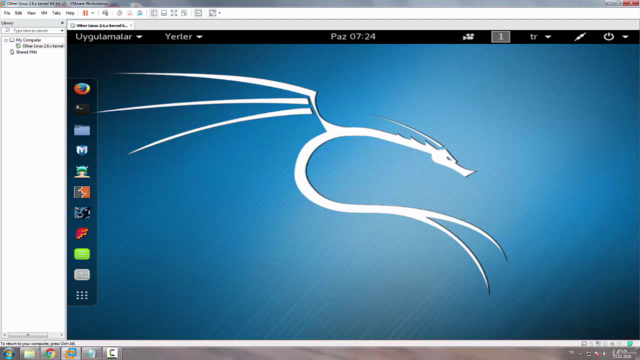This screenshot has height=360, width=640.
Task: Launch Firefox from the Kali dock
Action: coord(82,89)
